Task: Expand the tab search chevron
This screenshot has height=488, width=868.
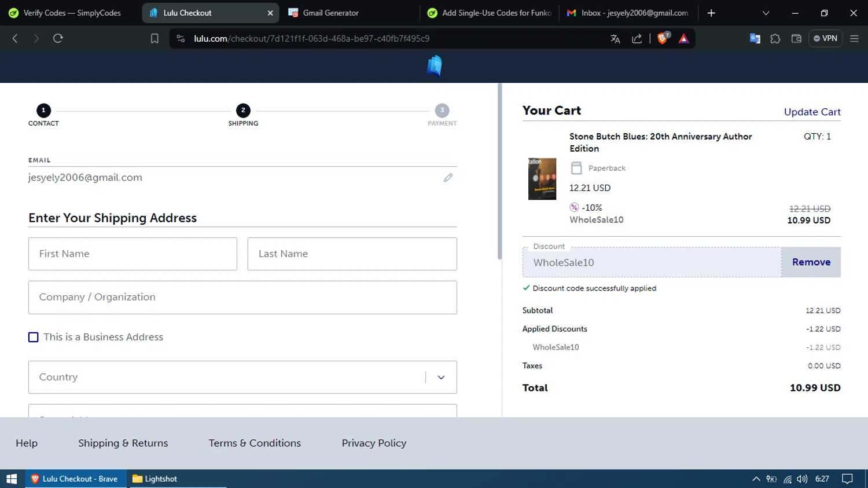Action: coord(766,13)
